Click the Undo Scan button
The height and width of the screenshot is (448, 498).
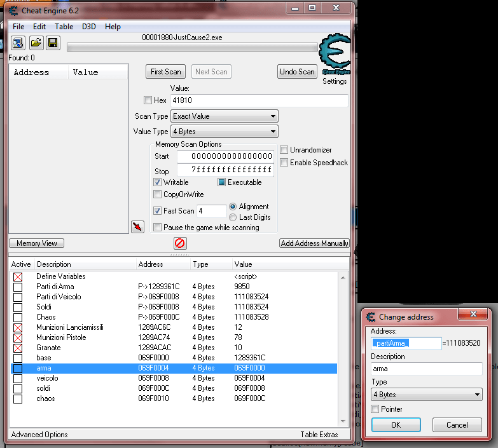297,72
